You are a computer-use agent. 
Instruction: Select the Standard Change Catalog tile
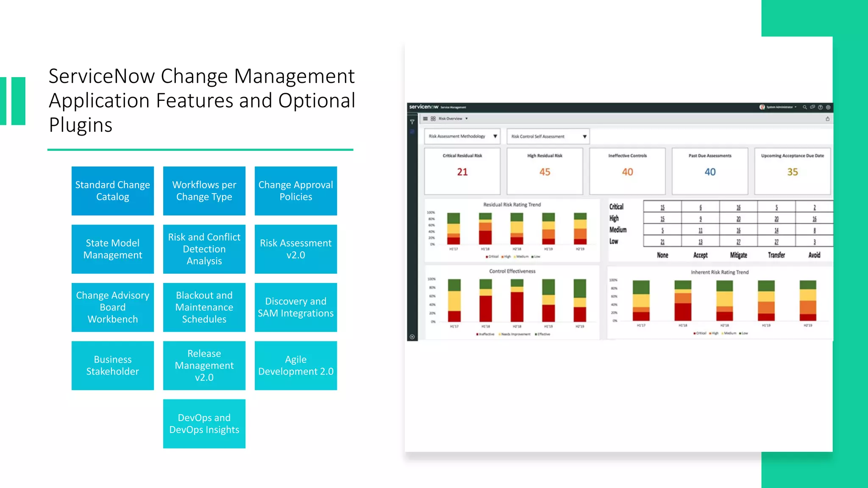[x=113, y=191]
